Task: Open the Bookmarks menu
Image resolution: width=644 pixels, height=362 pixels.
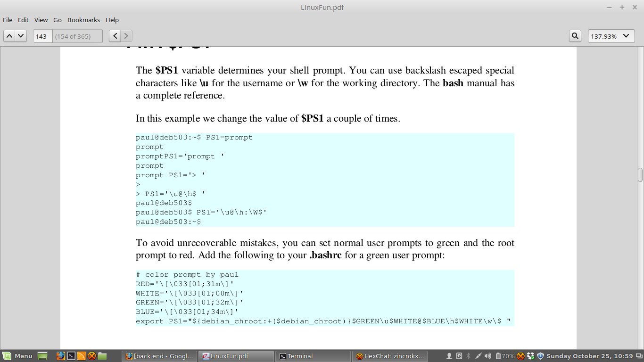Action: (x=83, y=20)
